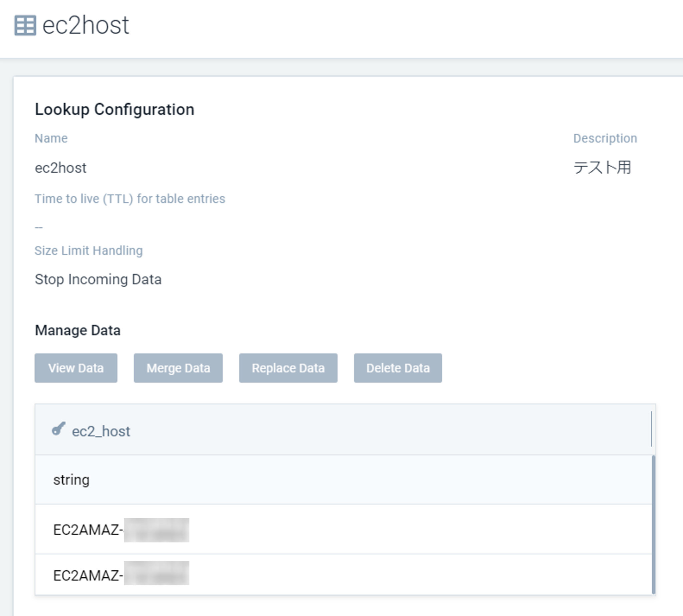The height and width of the screenshot is (616, 683).
Task: Click the Lookup Configuration heading
Action: (x=115, y=109)
